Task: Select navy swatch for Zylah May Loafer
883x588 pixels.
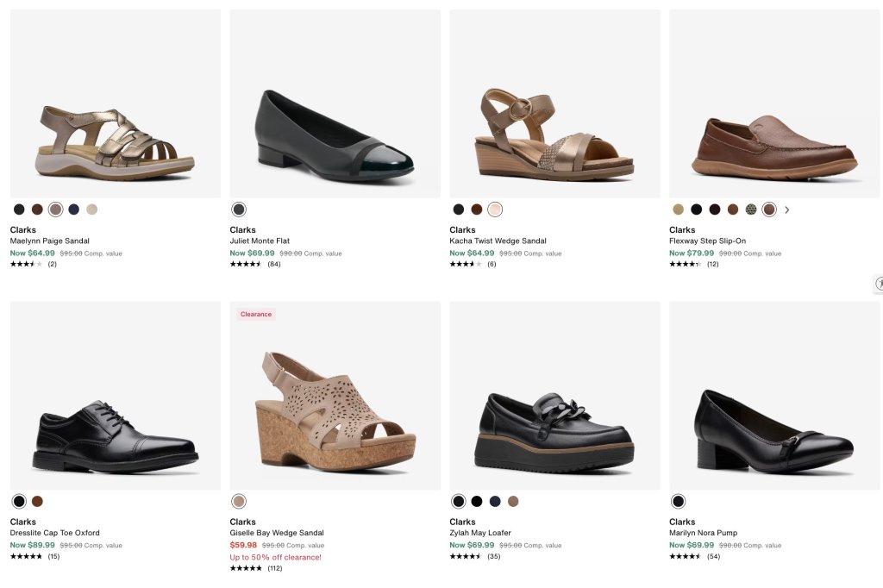Action: point(495,501)
